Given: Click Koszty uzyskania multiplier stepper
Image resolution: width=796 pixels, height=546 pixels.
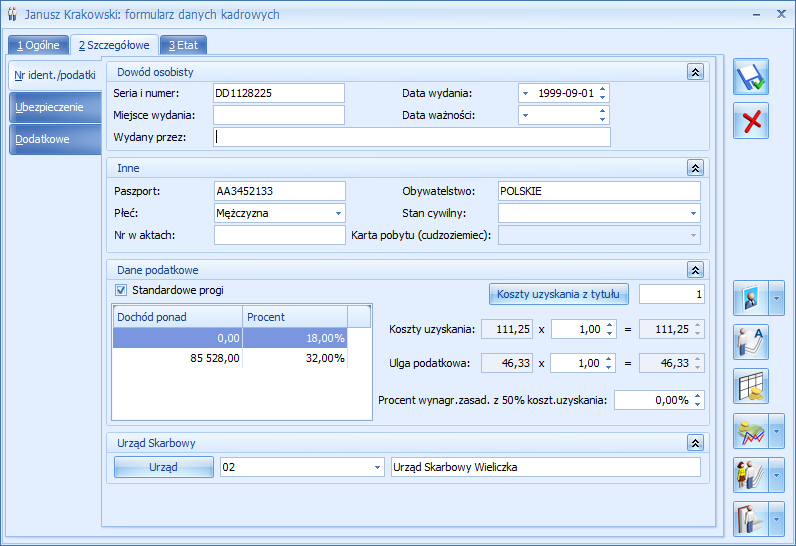Looking at the screenshot, I should 610,329.
